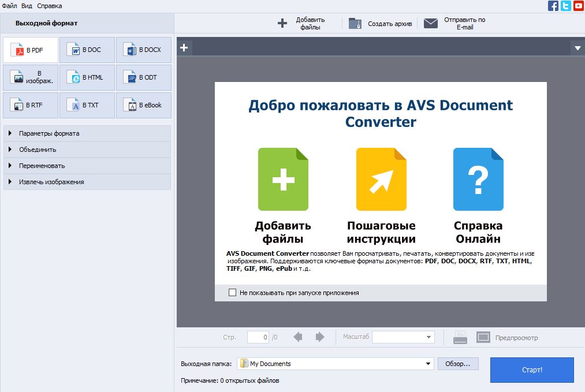The height and width of the screenshot is (392, 585).
Task: Choose the DOC output format
Action: click(x=87, y=50)
